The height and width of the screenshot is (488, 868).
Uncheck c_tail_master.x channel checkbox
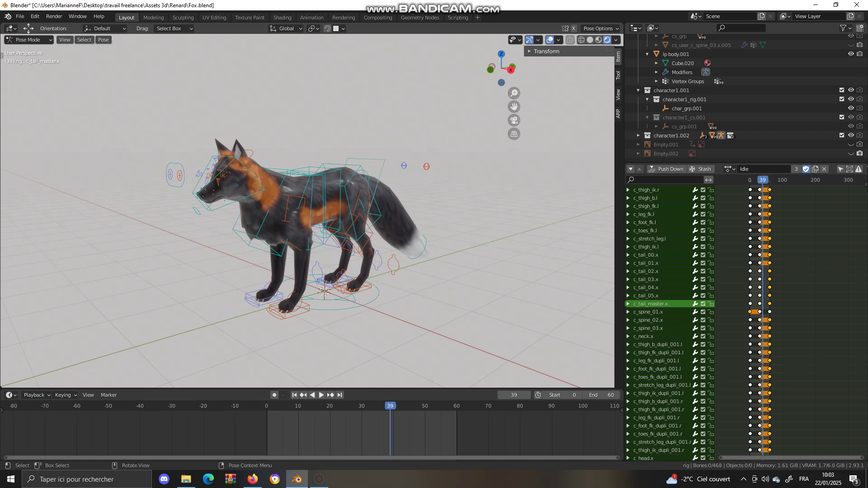703,304
